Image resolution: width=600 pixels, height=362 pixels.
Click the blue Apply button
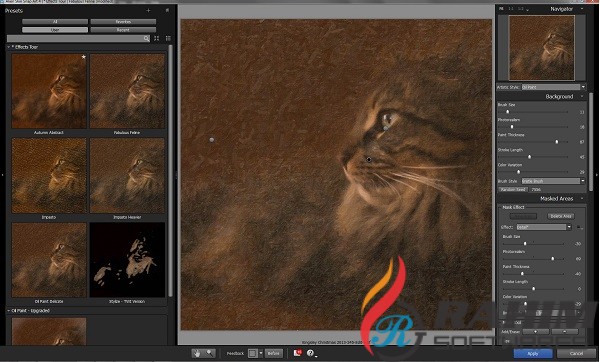click(533, 353)
